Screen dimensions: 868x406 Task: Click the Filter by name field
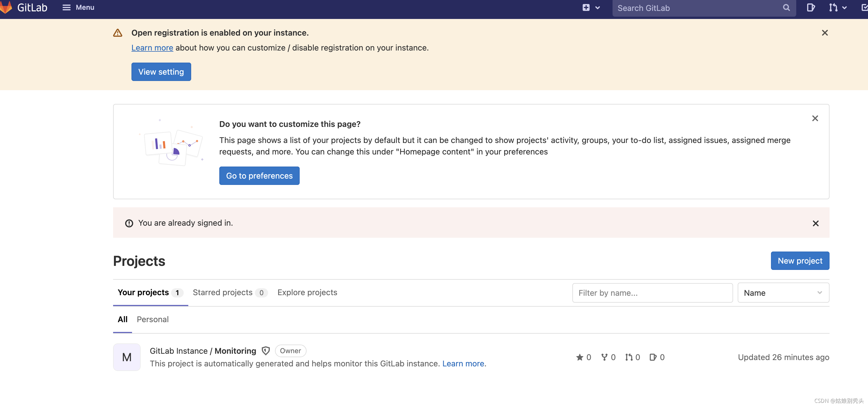(x=652, y=293)
